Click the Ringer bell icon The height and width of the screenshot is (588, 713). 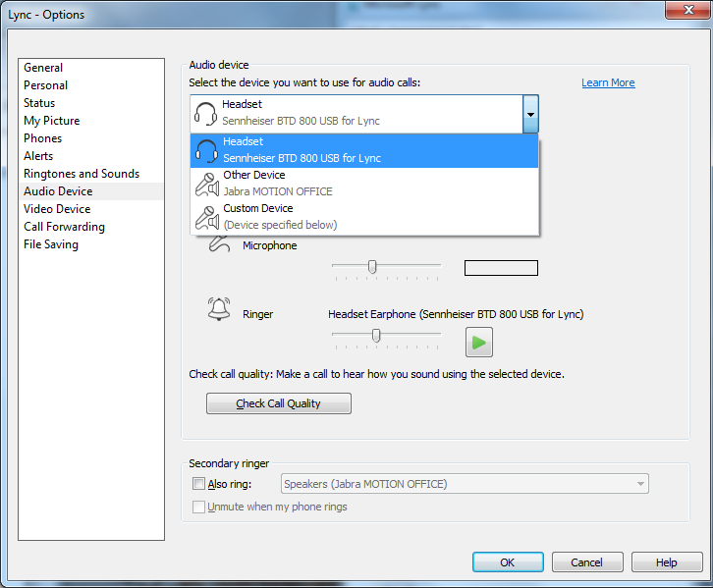219,309
